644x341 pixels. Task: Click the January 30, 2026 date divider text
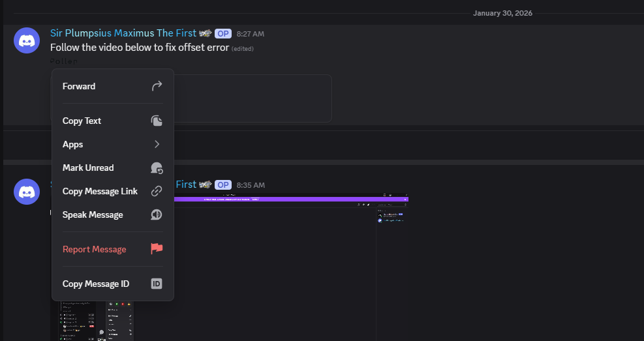(x=502, y=13)
